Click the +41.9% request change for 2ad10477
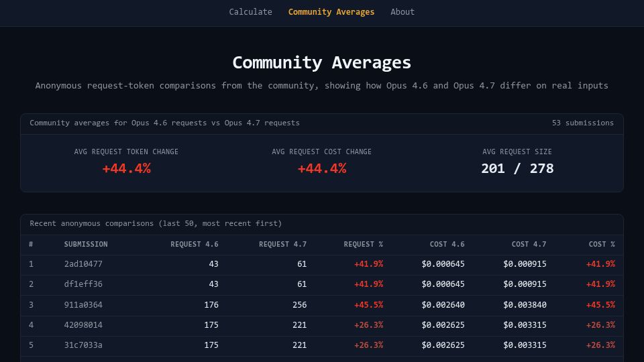 (368, 264)
